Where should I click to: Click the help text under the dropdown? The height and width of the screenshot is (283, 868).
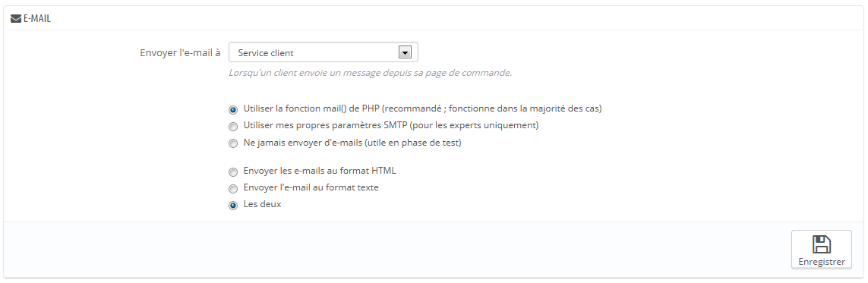click(x=370, y=72)
